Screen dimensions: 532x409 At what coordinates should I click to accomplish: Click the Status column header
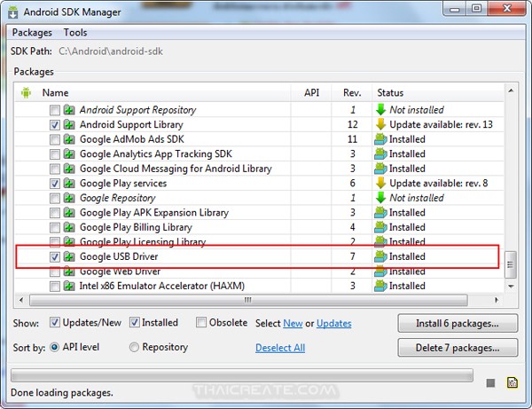point(438,92)
